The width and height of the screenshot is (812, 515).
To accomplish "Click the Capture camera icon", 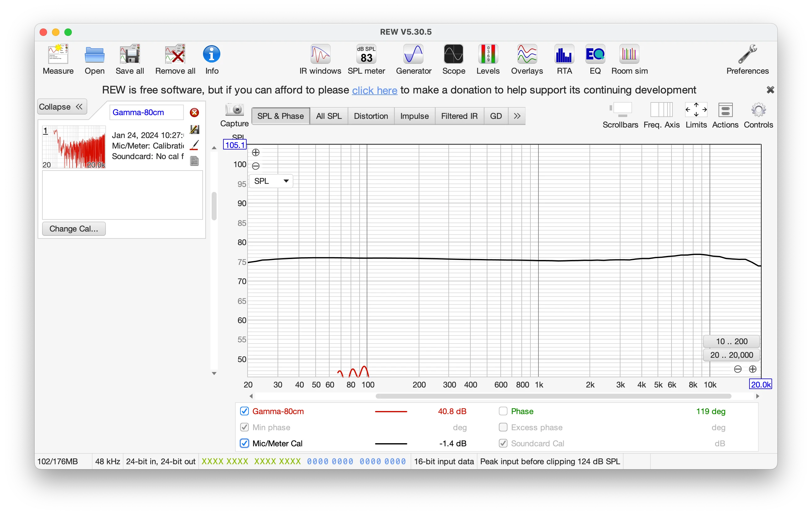I will (234, 110).
